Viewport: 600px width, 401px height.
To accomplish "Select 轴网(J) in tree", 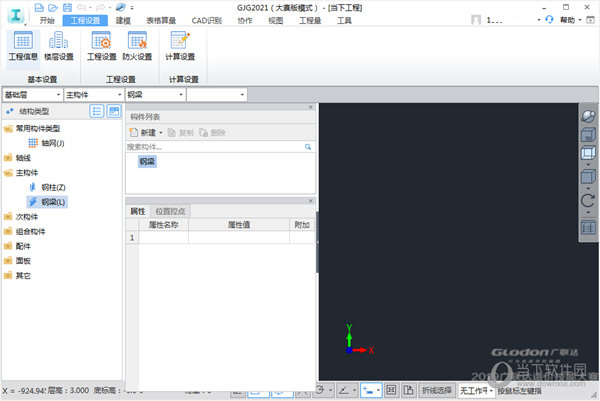I will click(x=46, y=143).
